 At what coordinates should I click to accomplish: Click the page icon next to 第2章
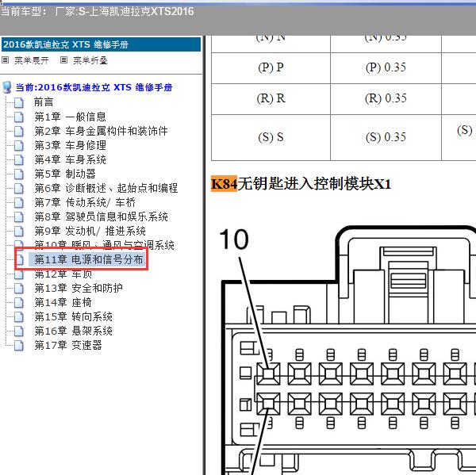[x=19, y=131]
